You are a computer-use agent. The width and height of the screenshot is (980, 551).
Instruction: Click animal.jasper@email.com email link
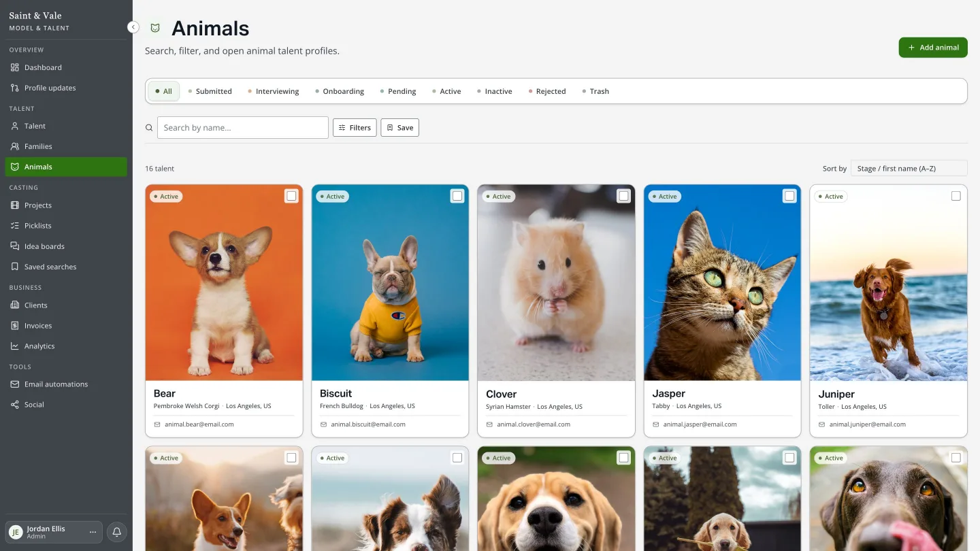(x=700, y=424)
